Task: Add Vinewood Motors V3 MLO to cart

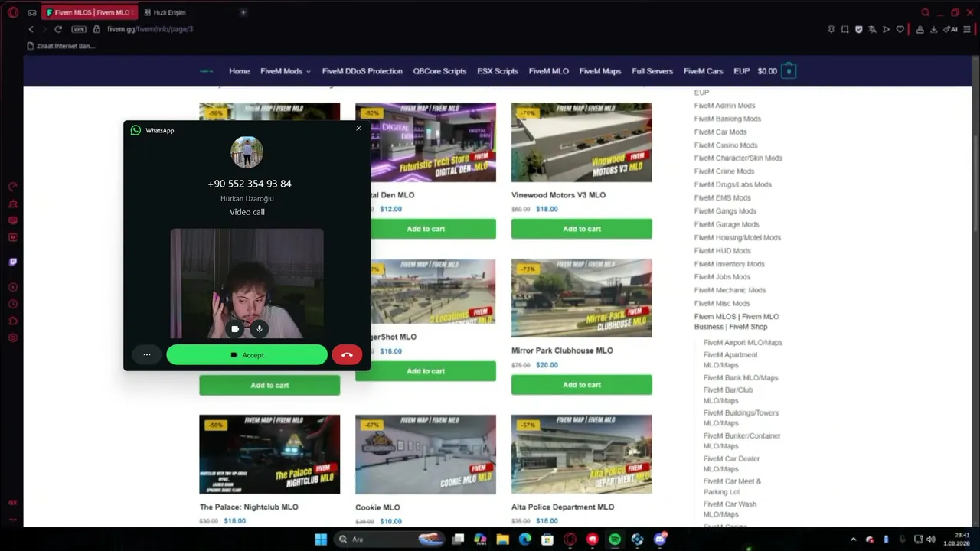Action: point(582,229)
